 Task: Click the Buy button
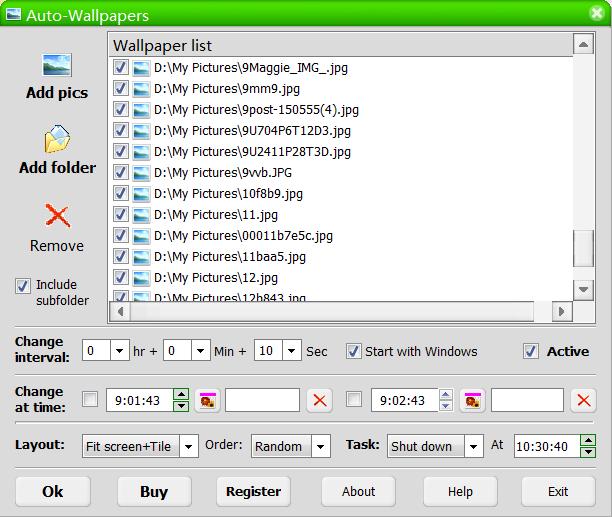point(153,491)
